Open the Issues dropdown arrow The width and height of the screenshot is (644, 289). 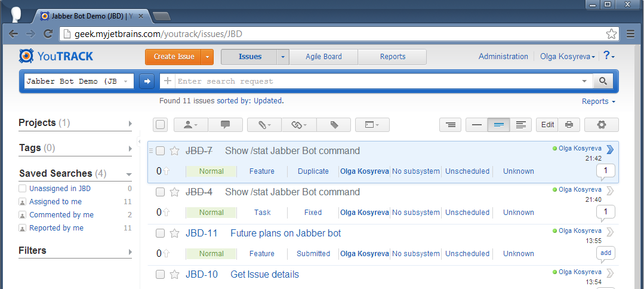pos(283,57)
